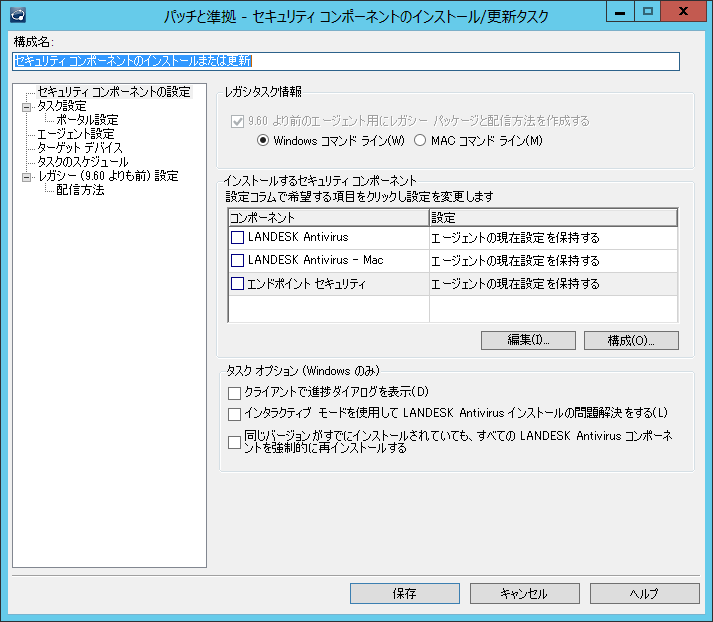The image size is (713, 622).
Task: Check the エンドポイント セキュリティ checkbox
Action: click(x=237, y=284)
